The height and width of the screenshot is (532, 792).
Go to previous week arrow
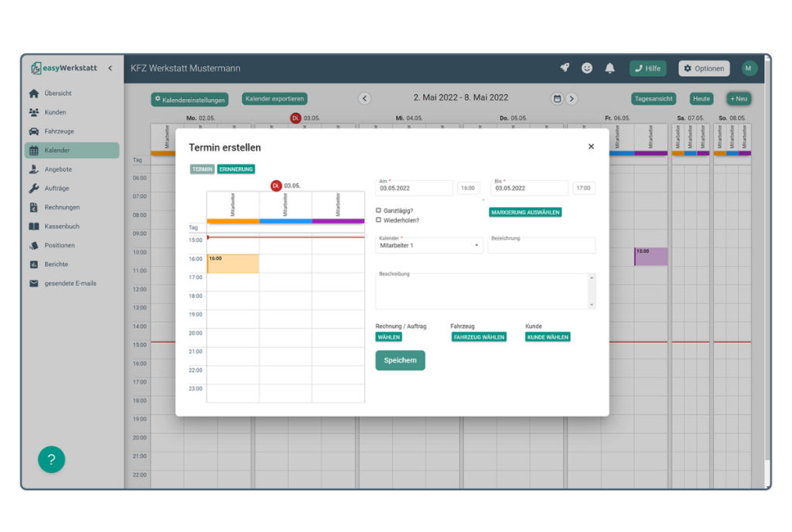click(364, 98)
